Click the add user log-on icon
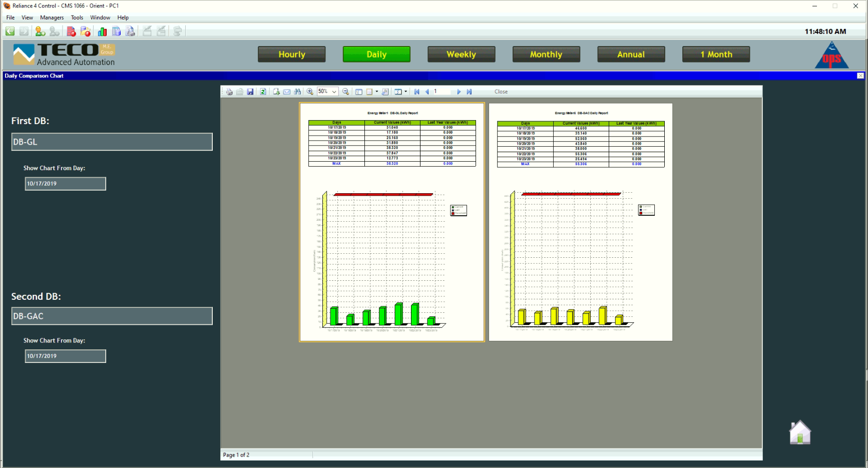 [x=40, y=32]
